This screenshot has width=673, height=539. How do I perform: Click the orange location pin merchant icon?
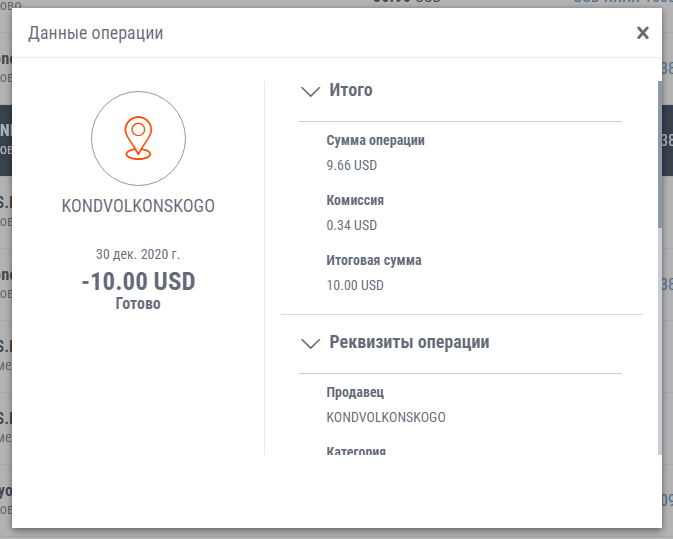pos(138,138)
